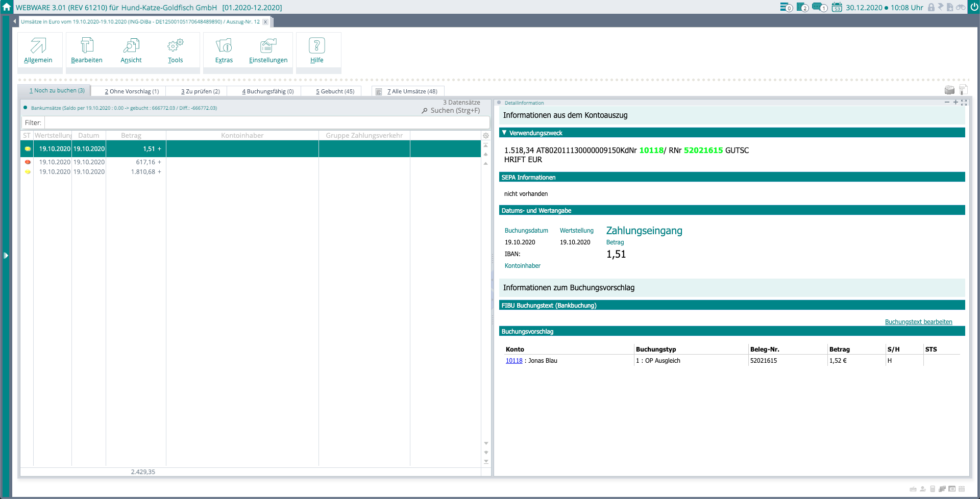This screenshot has height=499, width=980.
Task: Collapse the Verwendungszweck section
Action: click(504, 133)
